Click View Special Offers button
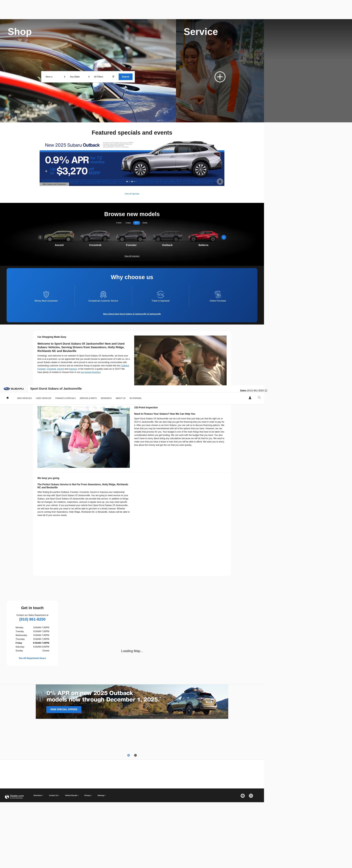The height and width of the screenshot is (868, 352). tap(64, 709)
